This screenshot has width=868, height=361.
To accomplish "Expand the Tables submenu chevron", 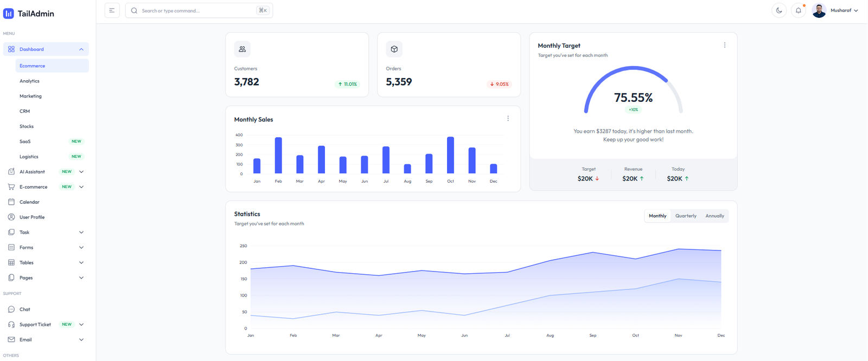I will pos(81,263).
